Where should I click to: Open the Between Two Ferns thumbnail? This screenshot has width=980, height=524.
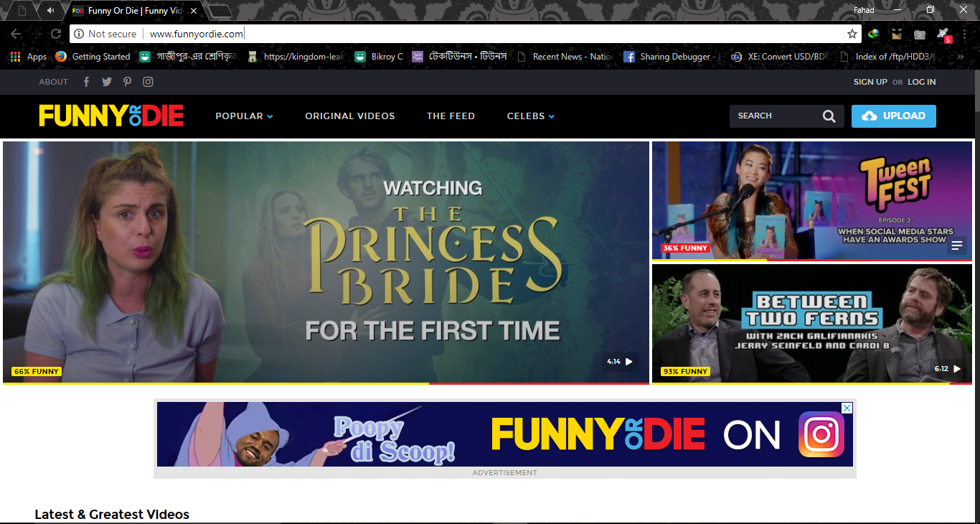point(812,324)
